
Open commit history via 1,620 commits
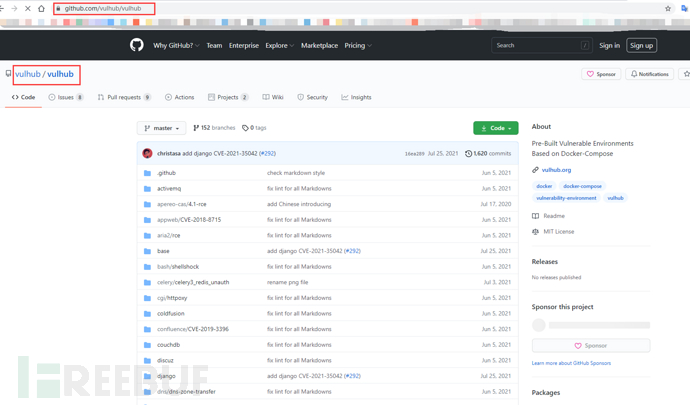click(488, 153)
